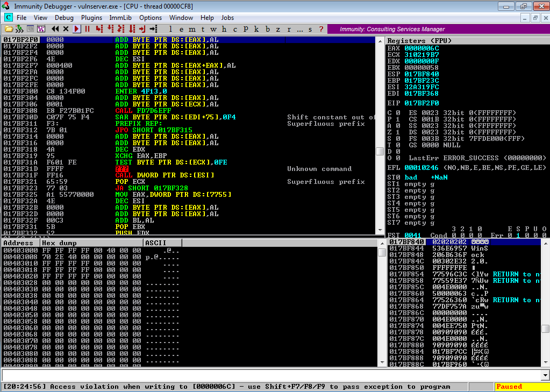
Task: Show memory map with 'm' button
Action: (x=192, y=29)
